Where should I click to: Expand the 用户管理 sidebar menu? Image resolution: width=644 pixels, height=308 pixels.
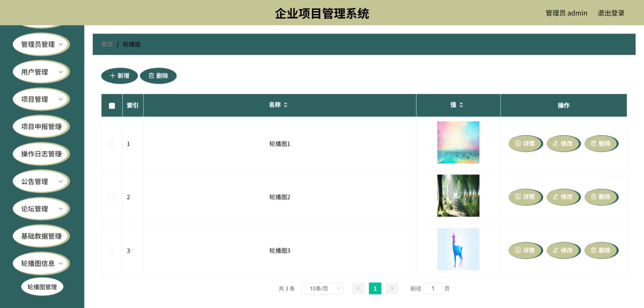click(41, 72)
